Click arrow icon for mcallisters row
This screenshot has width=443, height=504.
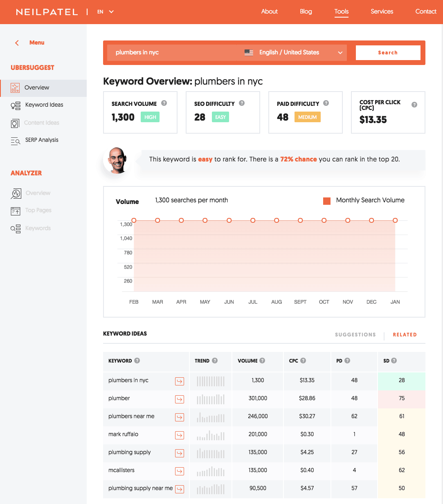click(x=180, y=471)
